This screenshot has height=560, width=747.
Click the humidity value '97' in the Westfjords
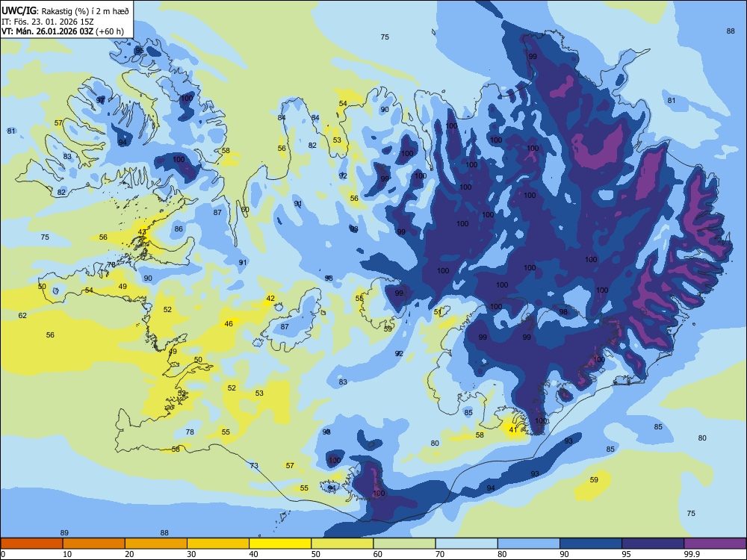click(101, 101)
